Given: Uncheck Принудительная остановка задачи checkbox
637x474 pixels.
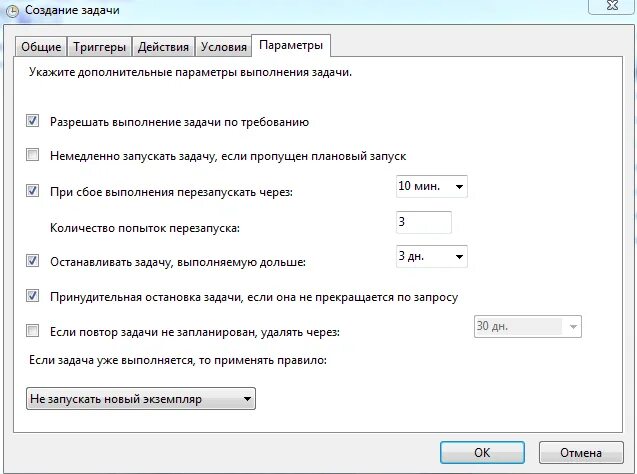Looking at the screenshot, I should point(32,296).
